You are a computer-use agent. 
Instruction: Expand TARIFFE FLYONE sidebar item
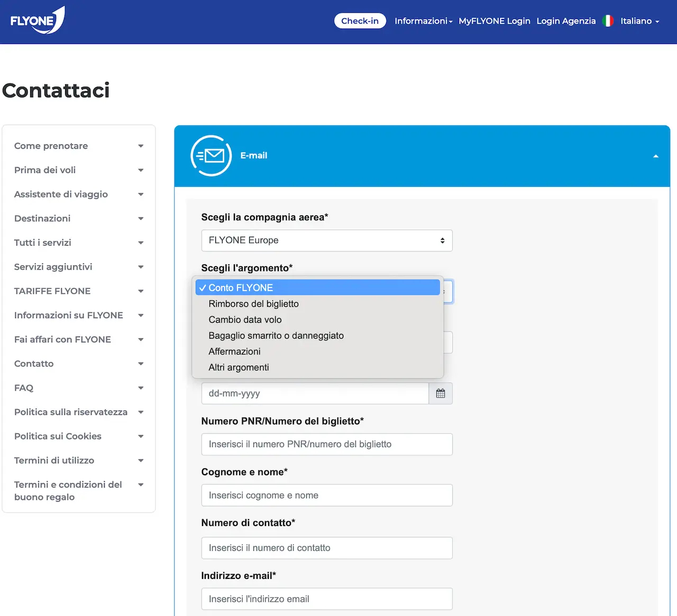click(79, 291)
